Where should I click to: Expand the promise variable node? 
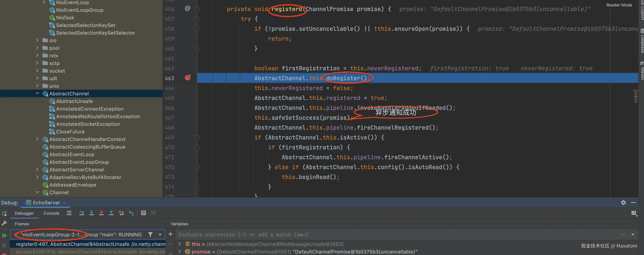click(179, 252)
